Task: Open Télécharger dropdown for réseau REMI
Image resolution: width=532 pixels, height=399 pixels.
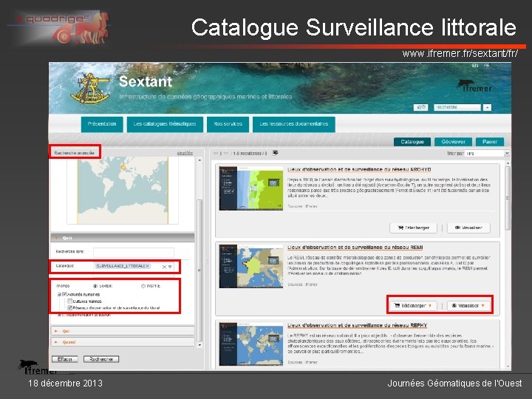Action: click(413, 305)
